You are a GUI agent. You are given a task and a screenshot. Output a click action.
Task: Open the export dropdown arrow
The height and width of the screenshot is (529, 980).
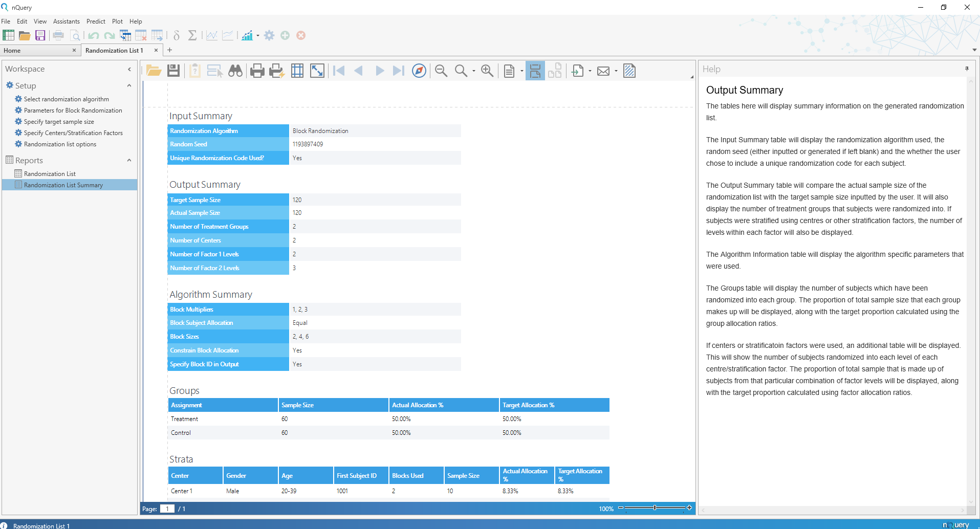(590, 71)
